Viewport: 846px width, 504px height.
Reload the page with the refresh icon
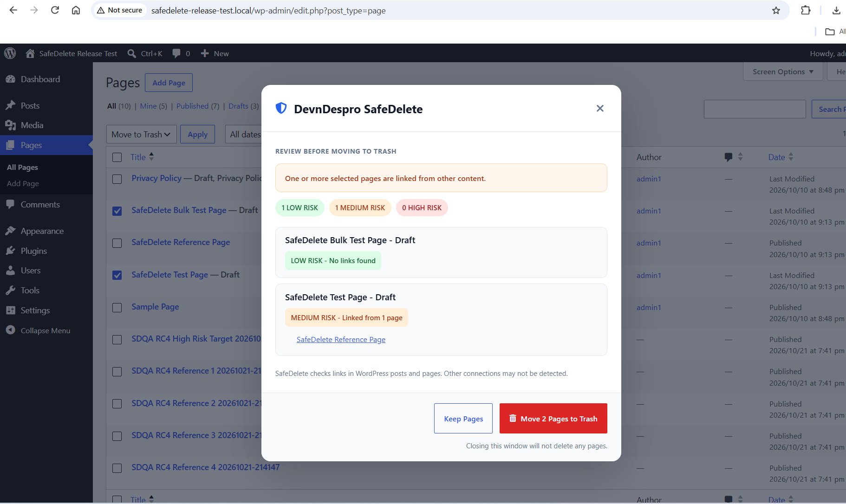point(55,10)
